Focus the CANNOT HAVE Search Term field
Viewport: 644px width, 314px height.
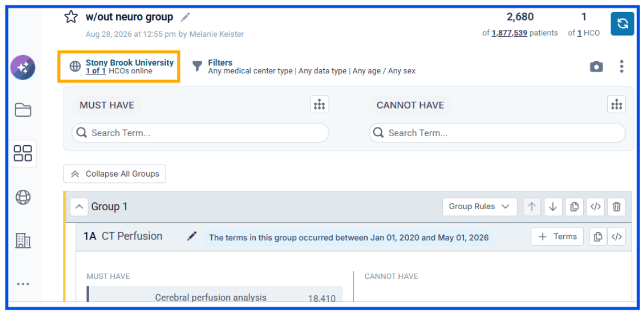tap(497, 133)
